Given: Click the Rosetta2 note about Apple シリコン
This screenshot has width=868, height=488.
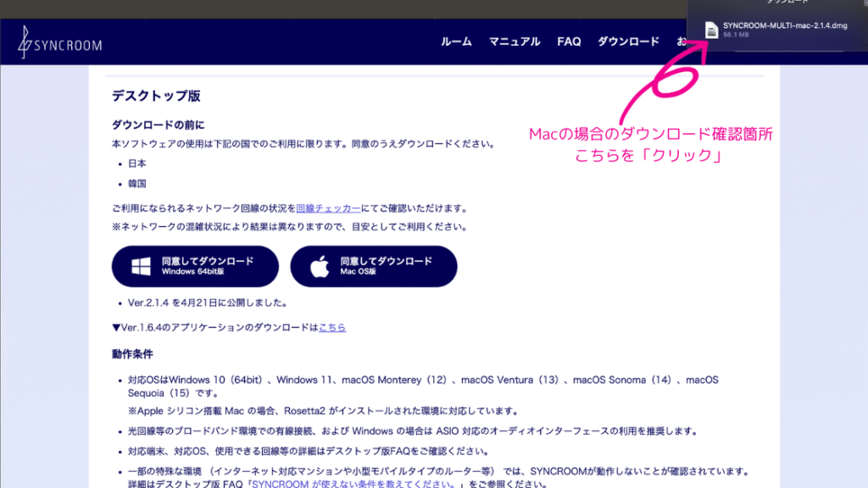Looking at the screenshot, I should pos(325,411).
